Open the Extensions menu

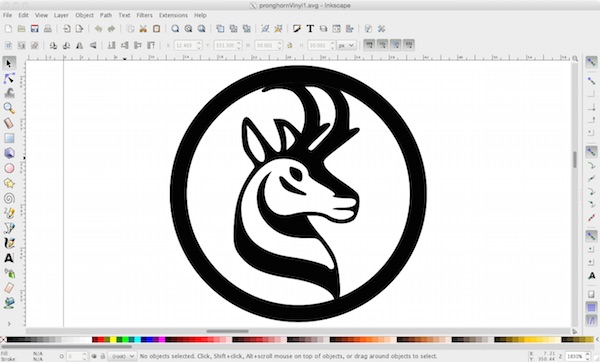(173, 15)
